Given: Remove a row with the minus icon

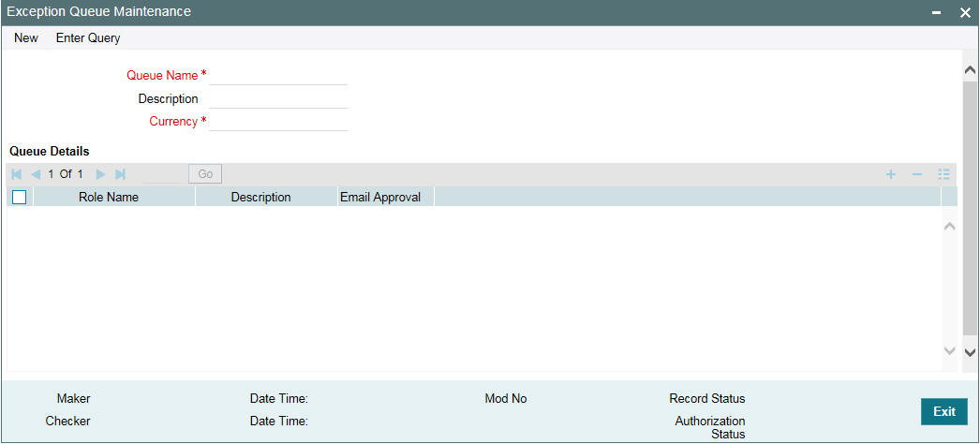Looking at the screenshot, I should (x=917, y=174).
